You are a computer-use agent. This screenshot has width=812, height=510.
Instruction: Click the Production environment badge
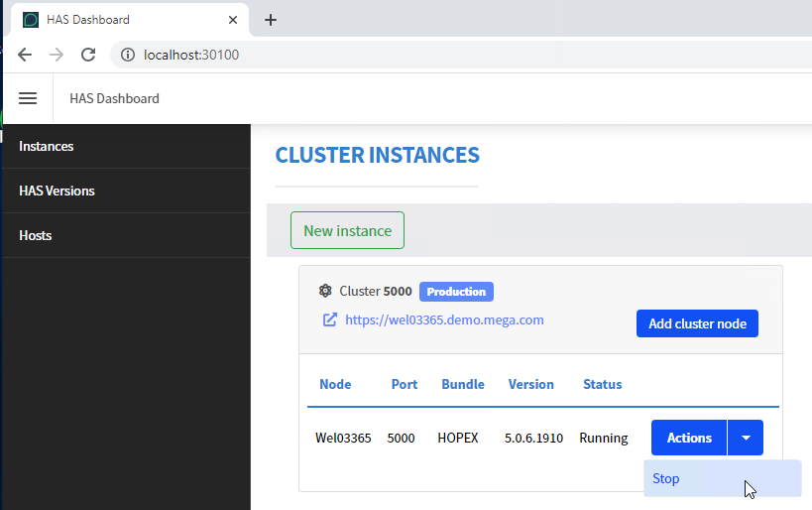(x=456, y=292)
